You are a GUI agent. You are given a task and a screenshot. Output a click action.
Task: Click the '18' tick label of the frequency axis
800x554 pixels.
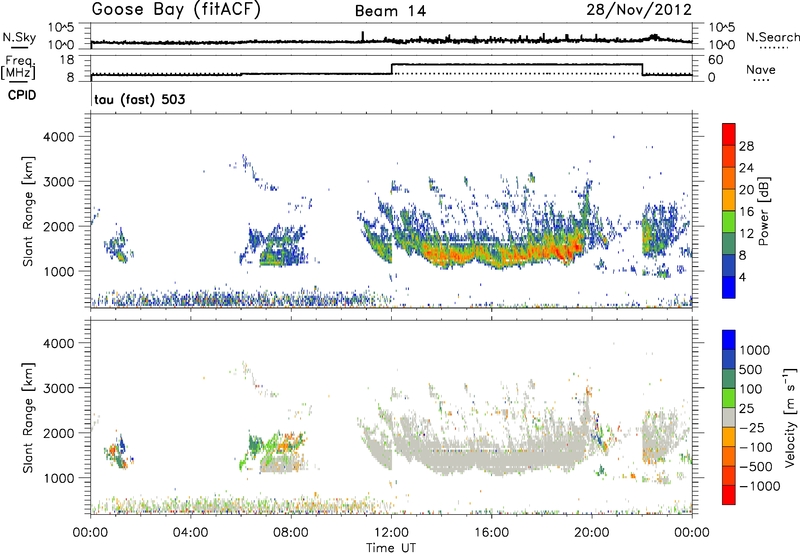click(67, 60)
